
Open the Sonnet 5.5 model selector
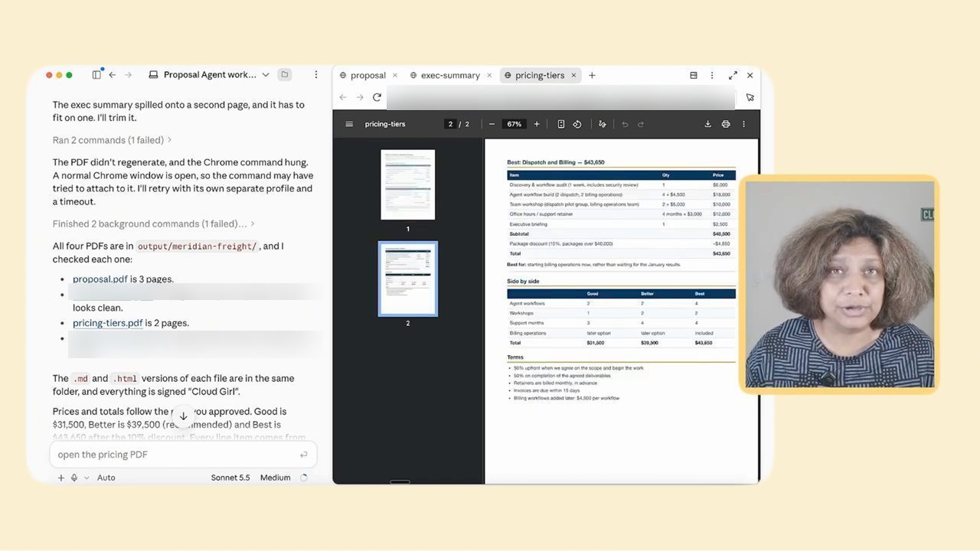click(230, 478)
